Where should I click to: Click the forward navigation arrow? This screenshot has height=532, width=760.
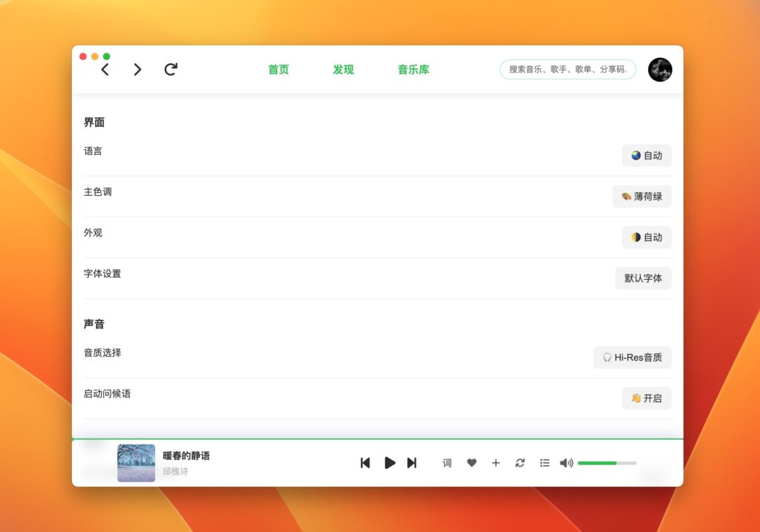coord(137,69)
